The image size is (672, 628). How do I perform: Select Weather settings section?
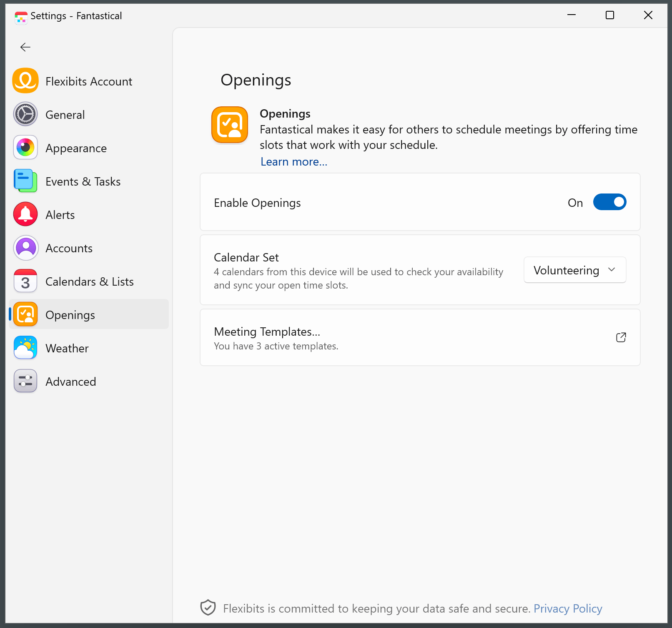89,347
